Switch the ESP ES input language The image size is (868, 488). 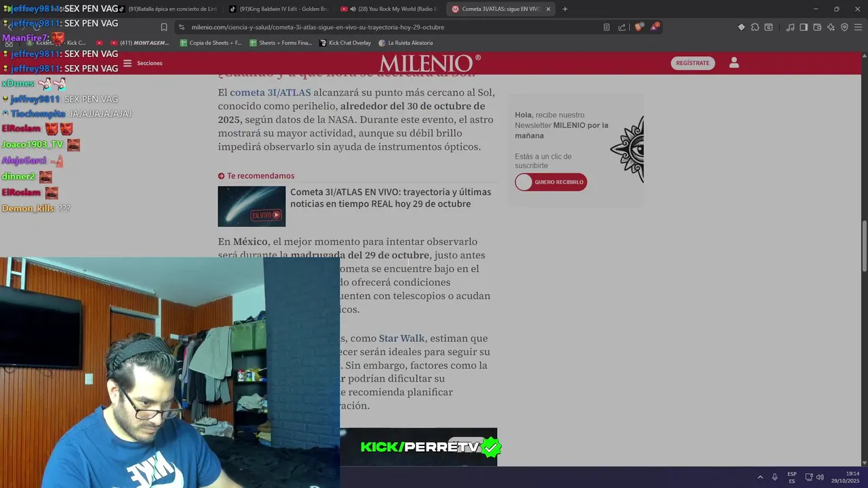[792, 477]
